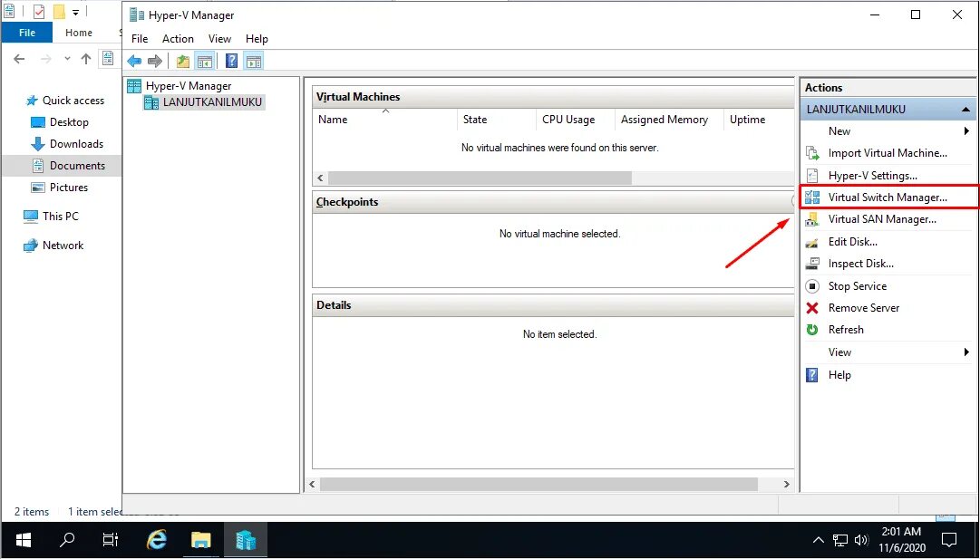This screenshot has width=980, height=559.
Task: Click the green Refresh icon
Action: [x=812, y=330]
